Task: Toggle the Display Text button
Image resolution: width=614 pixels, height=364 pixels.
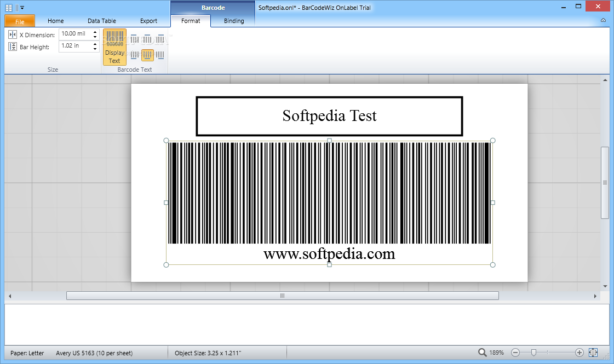Action: [114, 47]
